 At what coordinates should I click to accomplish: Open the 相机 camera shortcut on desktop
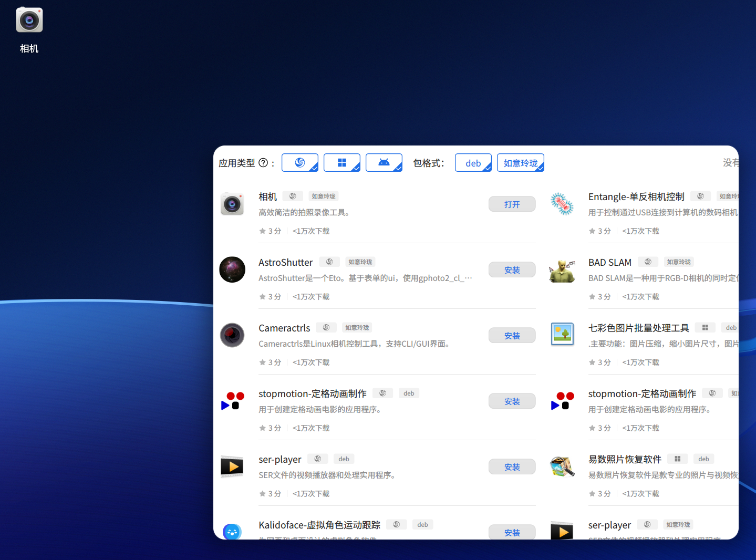[x=29, y=20]
